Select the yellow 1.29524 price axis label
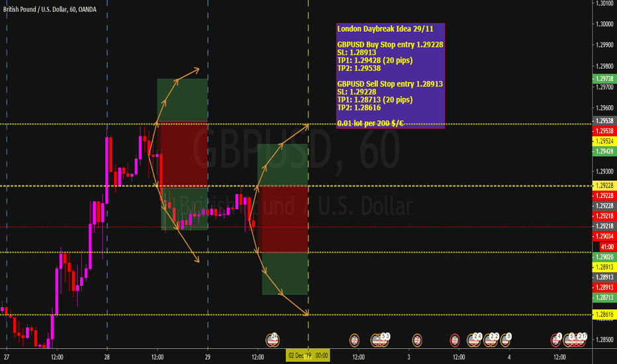The height and width of the screenshot is (364, 617). 604,142
